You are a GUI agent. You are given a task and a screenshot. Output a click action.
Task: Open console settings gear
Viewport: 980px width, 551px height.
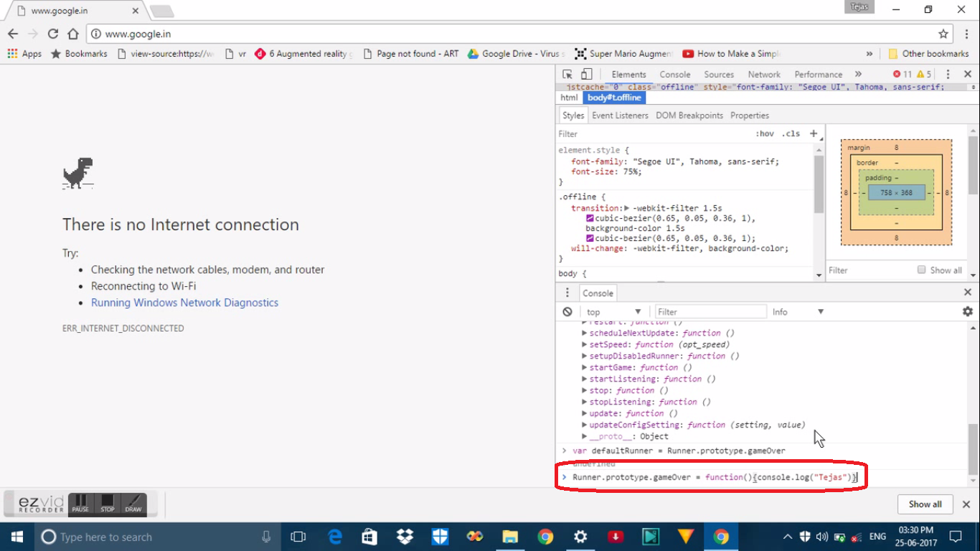[967, 311]
